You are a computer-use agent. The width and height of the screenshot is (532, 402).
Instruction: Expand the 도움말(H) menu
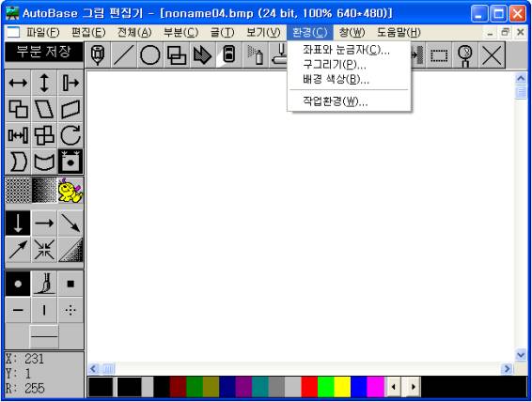coord(399,33)
